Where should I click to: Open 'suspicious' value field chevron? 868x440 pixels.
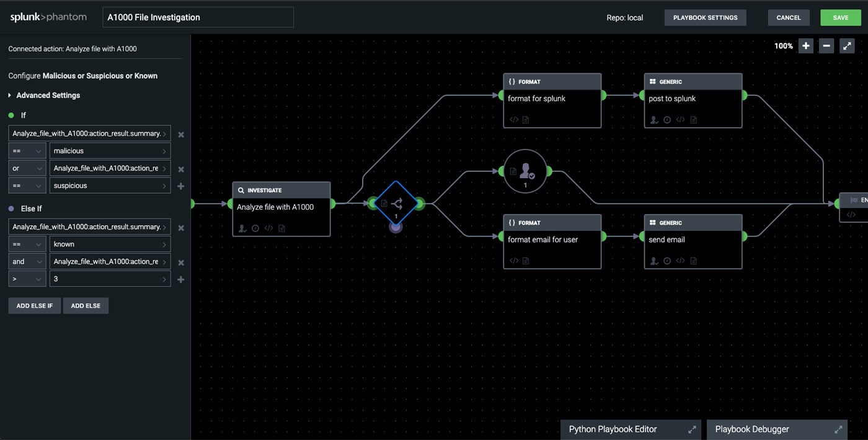(x=164, y=186)
